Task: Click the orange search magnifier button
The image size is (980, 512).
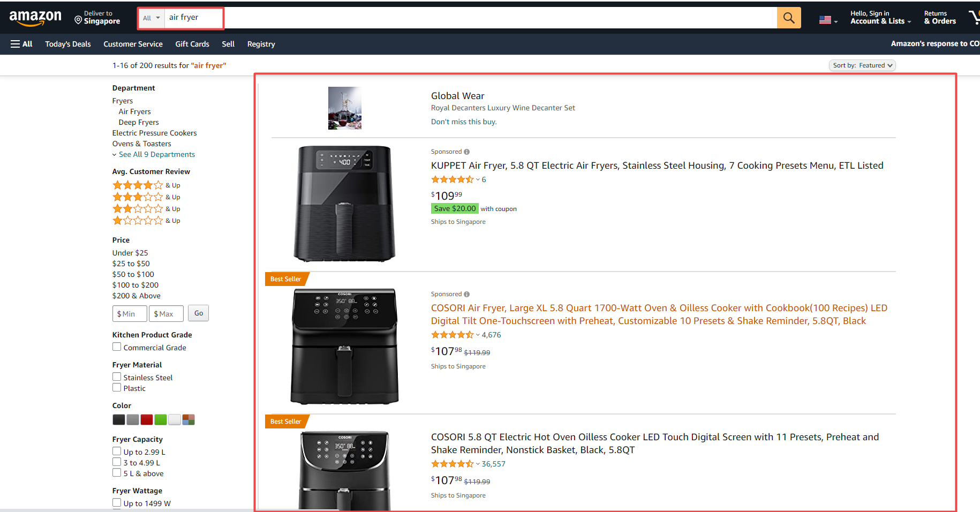Action: [789, 18]
